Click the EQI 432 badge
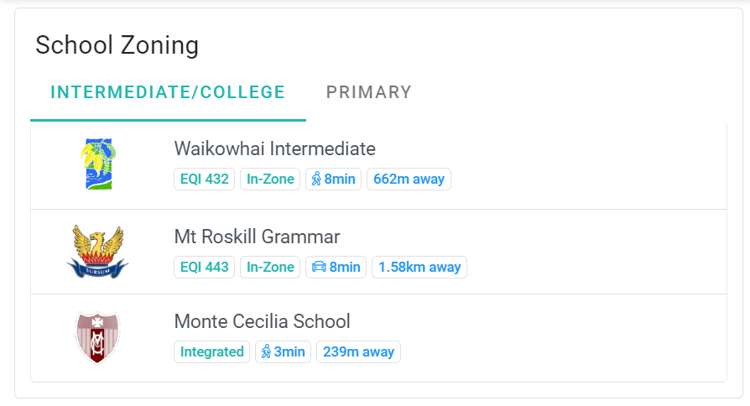The height and width of the screenshot is (406, 750). [204, 180]
